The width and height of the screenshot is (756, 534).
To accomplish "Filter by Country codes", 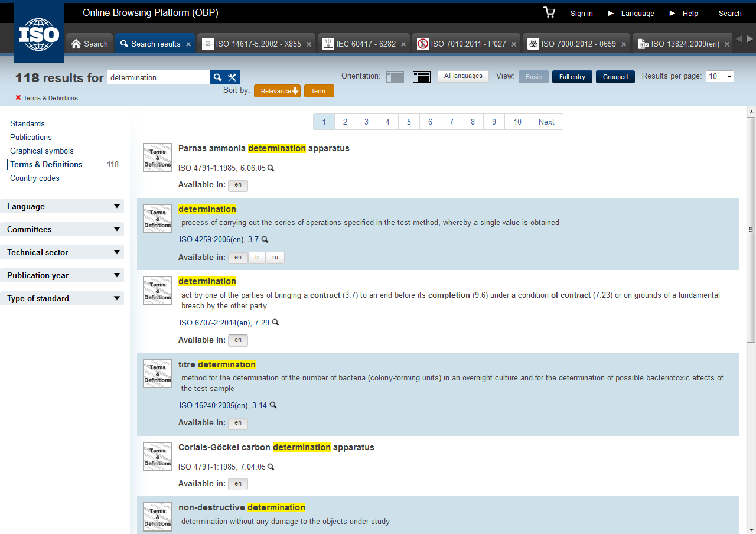I will (35, 178).
